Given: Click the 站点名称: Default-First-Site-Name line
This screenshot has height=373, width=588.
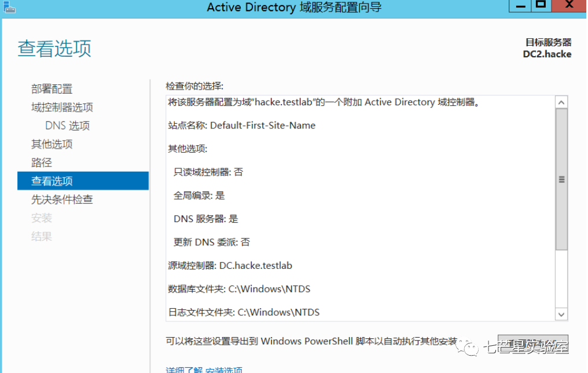Looking at the screenshot, I should pos(242,125).
